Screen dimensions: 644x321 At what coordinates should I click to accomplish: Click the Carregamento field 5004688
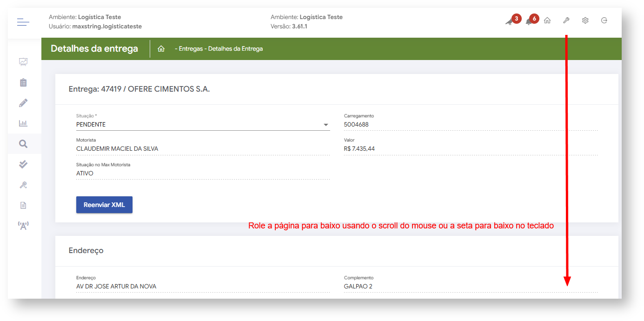pos(471,125)
